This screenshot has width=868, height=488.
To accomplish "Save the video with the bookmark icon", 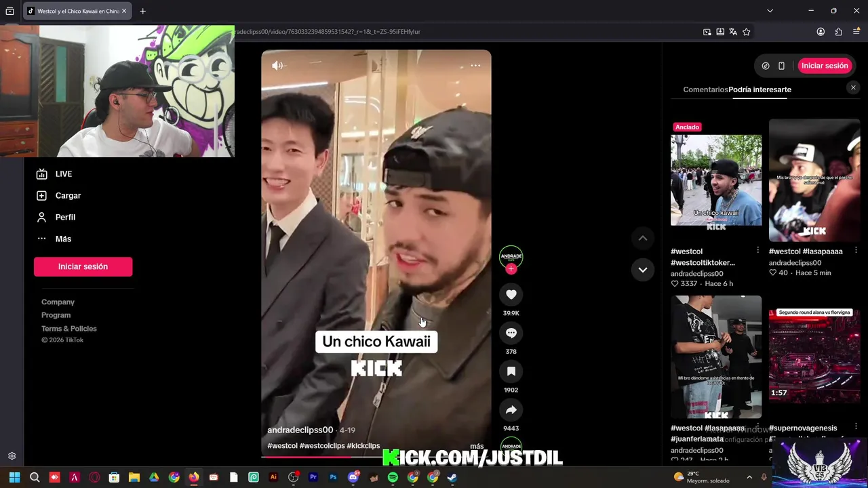I will (x=511, y=371).
